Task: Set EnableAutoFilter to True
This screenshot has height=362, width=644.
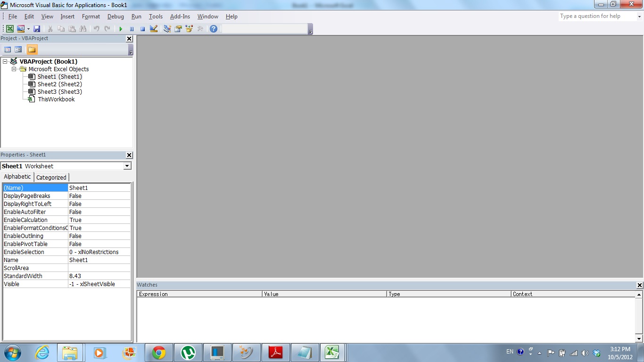Action: (x=99, y=212)
